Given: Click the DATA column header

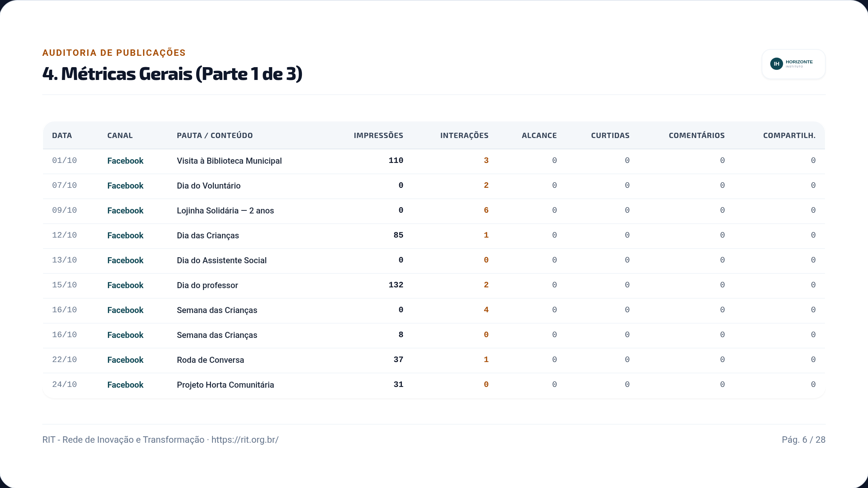Looking at the screenshot, I should click(62, 135).
